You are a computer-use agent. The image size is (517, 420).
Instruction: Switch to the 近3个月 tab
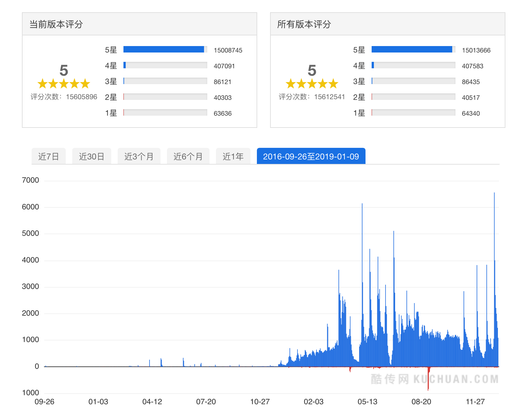pos(139,156)
